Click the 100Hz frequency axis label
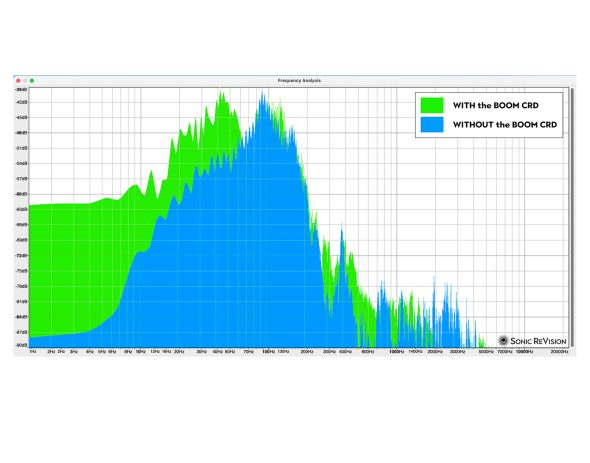The height and width of the screenshot is (463, 590). 268,352
